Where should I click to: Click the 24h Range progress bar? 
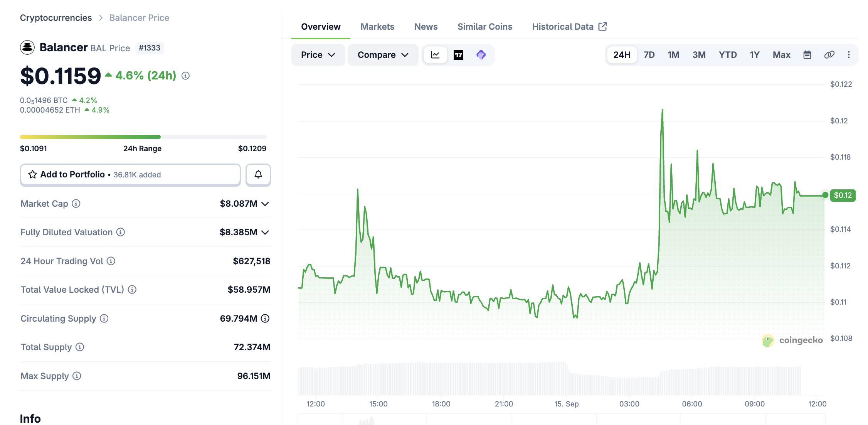tap(143, 137)
